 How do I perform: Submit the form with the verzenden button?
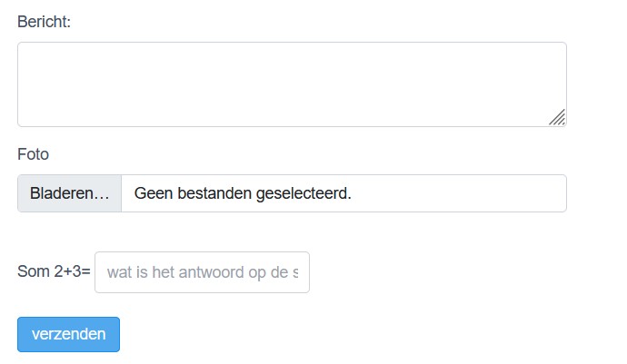tap(68, 334)
